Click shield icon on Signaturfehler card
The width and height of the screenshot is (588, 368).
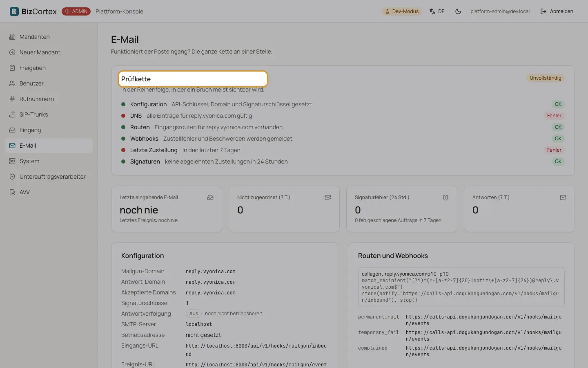[x=445, y=197]
